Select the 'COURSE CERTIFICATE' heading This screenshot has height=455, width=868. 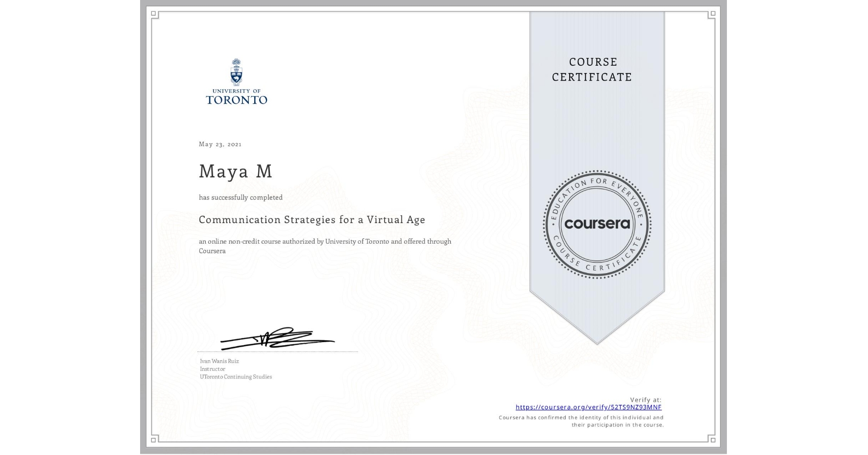point(591,69)
